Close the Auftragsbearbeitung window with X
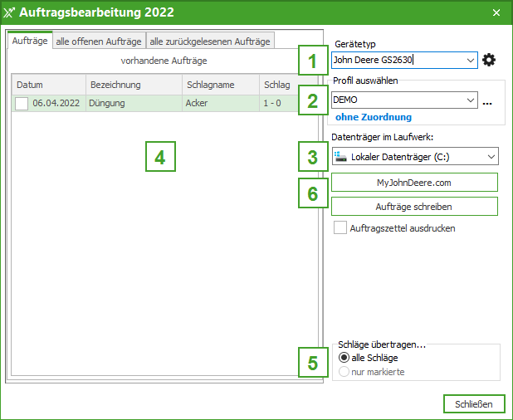 click(x=496, y=12)
